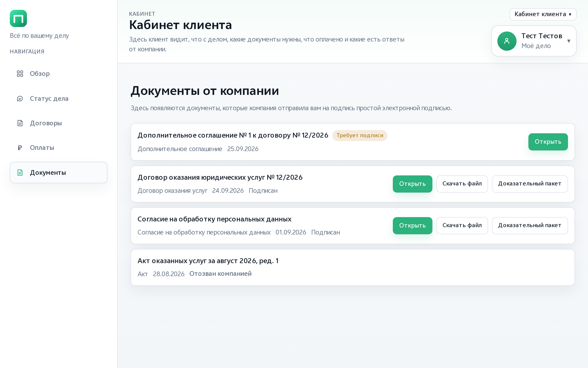The height and width of the screenshot is (368, 588).
Task: Expand the Тест Тестов profile arrow
Action: 569,41
